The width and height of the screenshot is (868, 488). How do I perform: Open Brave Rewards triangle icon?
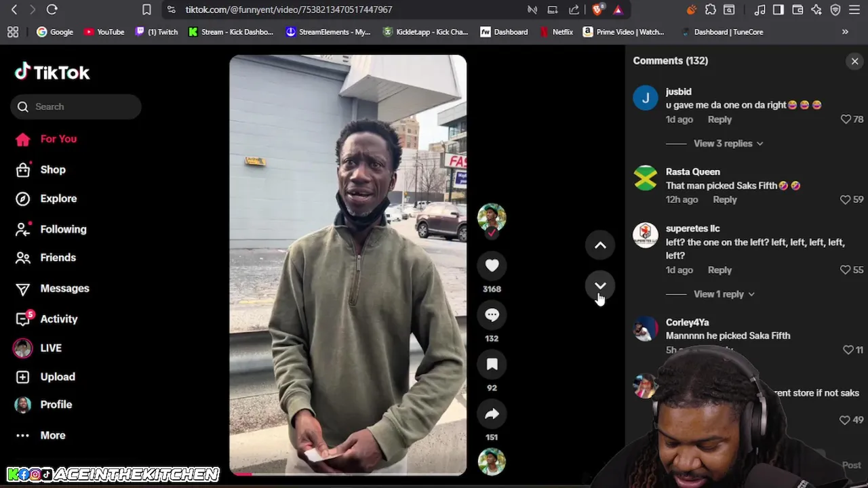618,9
